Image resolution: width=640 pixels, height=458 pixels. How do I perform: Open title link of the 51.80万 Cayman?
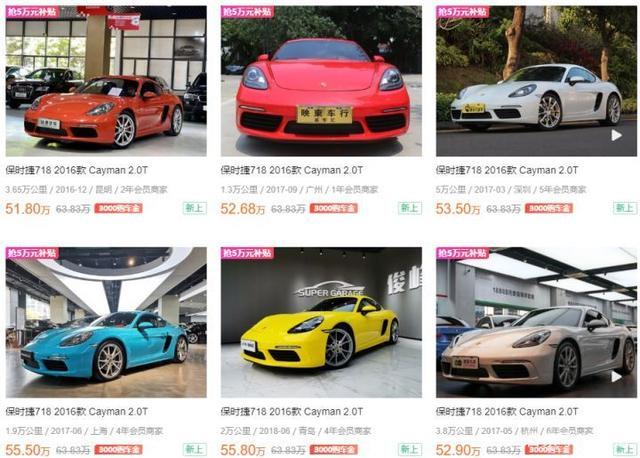[77, 170]
